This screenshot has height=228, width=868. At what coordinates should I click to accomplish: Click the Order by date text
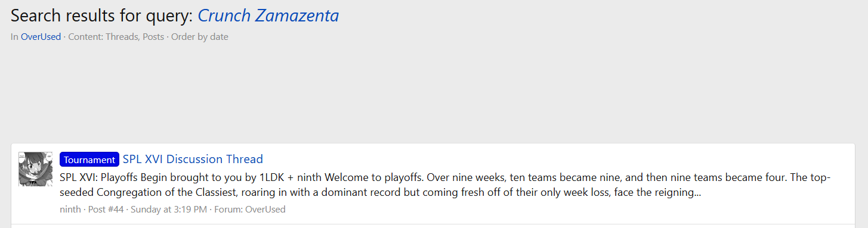coord(200,37)
